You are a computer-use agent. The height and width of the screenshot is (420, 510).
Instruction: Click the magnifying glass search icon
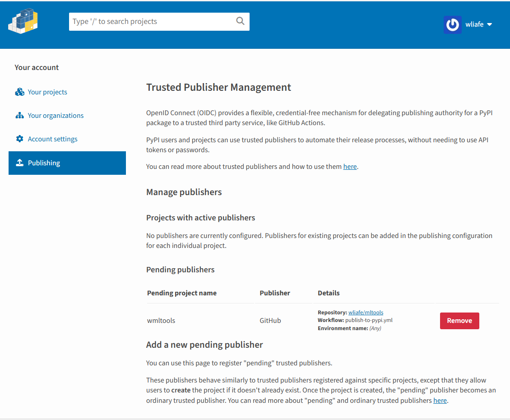click(x=240, y=21)
